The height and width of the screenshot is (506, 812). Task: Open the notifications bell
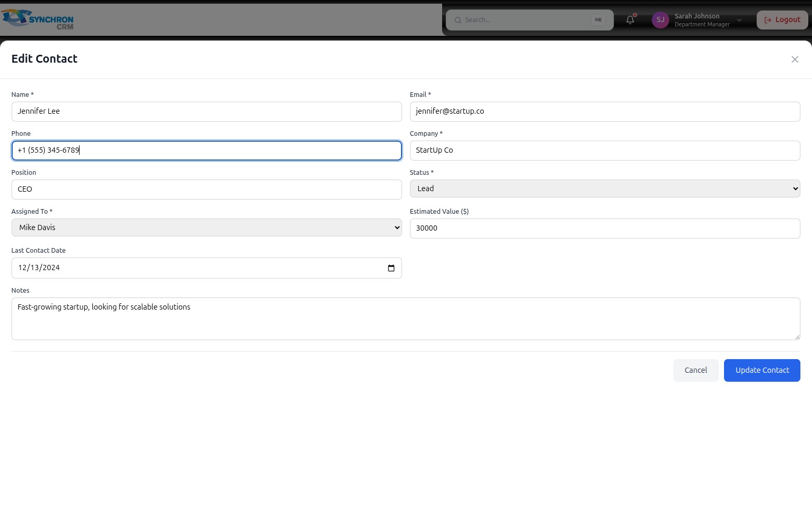(x=630, y=20)
